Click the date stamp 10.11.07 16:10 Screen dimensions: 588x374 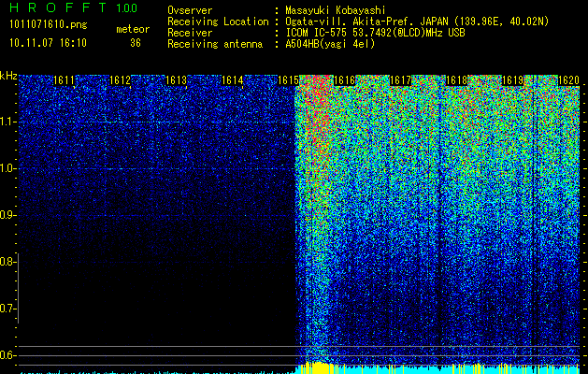(48, 43)
